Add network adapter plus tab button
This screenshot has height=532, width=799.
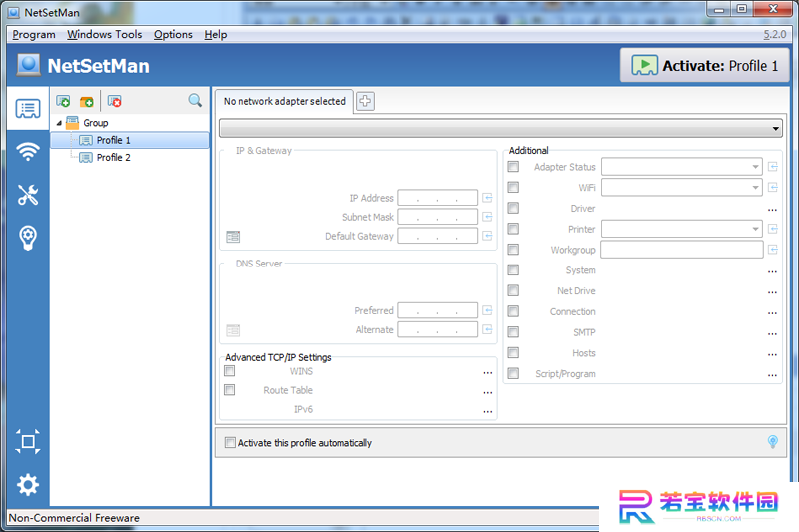(x=365, y=101)
